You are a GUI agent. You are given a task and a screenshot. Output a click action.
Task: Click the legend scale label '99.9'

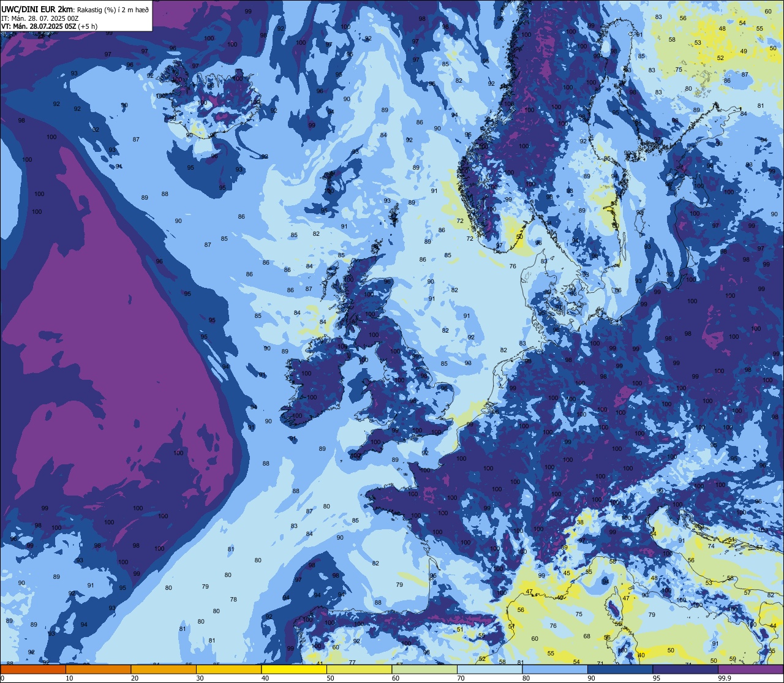[725, 678]
